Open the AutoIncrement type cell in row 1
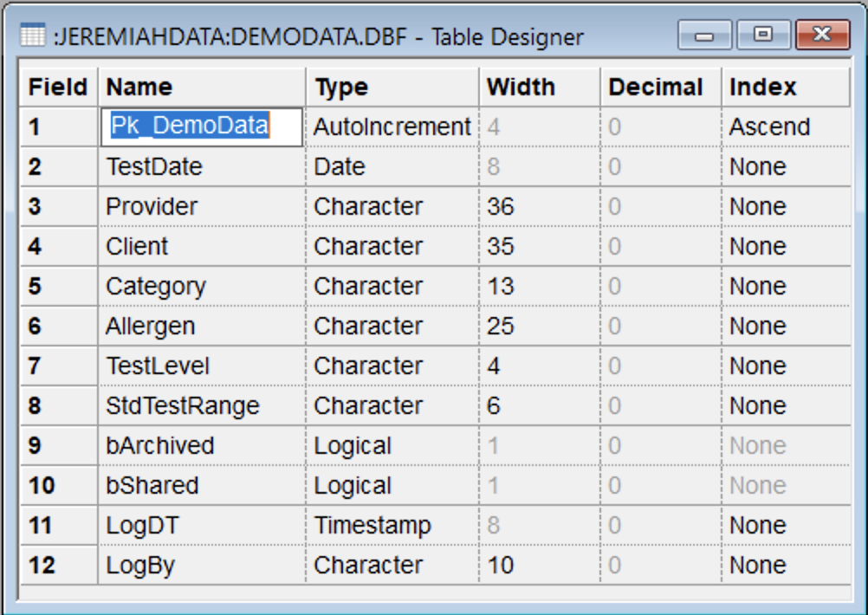The width and height of the screenshot is (868, 615). point(392,126)
